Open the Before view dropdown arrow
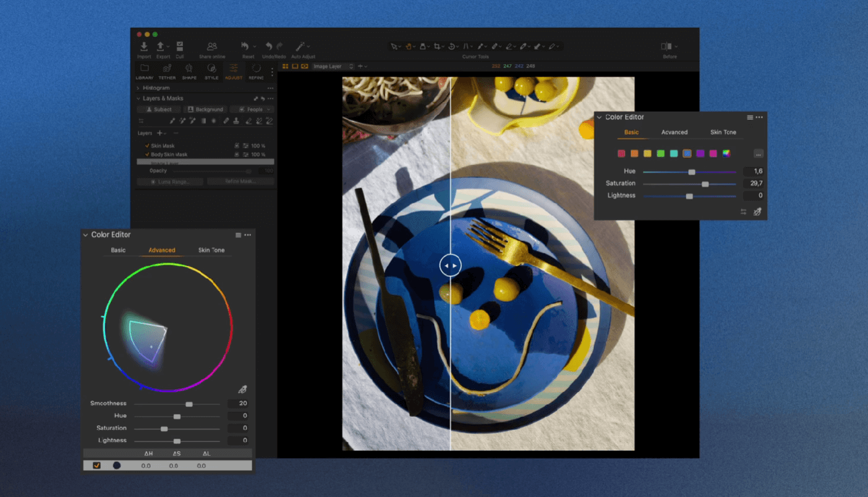 pyautogui.click(x=676, y=46)
